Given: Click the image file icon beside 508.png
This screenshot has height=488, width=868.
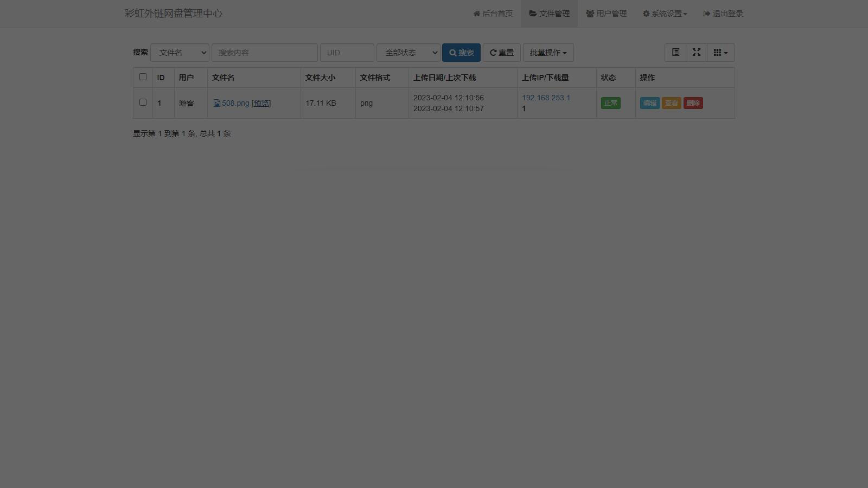Looking at the screenshot, I should 217,103.
